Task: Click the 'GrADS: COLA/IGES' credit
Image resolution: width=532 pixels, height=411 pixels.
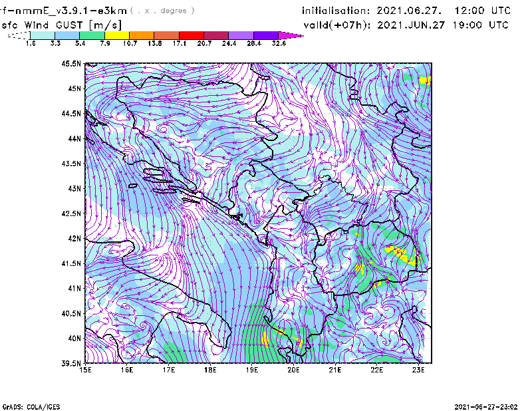Action: tap(31, 407)
